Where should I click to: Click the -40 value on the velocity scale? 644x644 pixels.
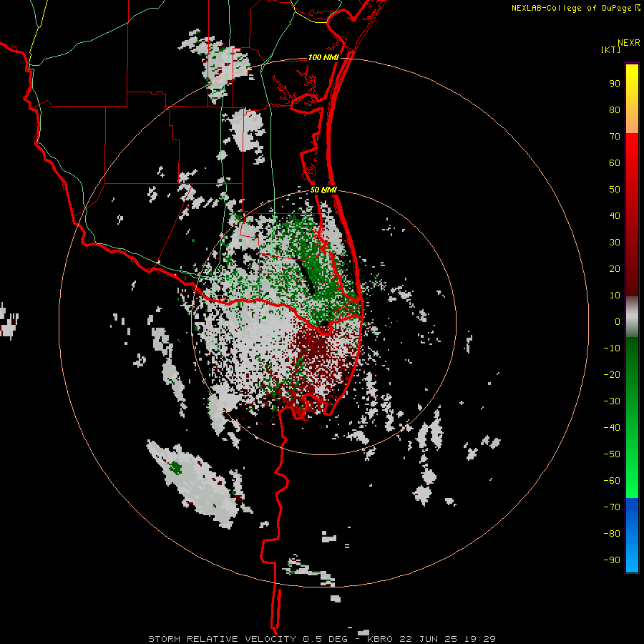coord(612,428)
